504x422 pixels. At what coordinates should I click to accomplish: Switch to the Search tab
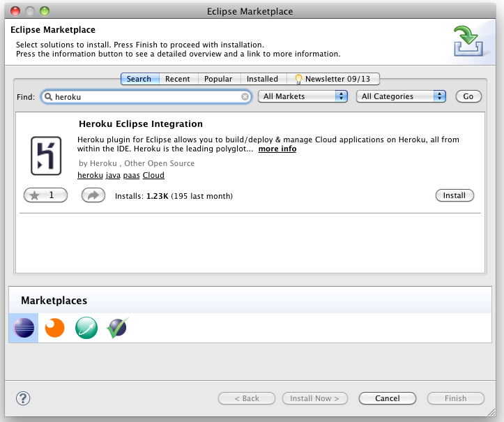point(139,79)
